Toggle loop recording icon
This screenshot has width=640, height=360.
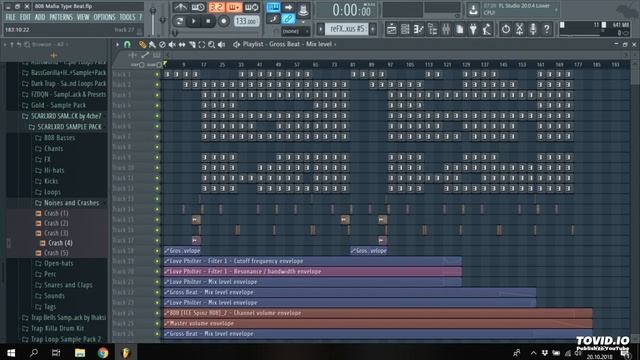pos(251,7)
